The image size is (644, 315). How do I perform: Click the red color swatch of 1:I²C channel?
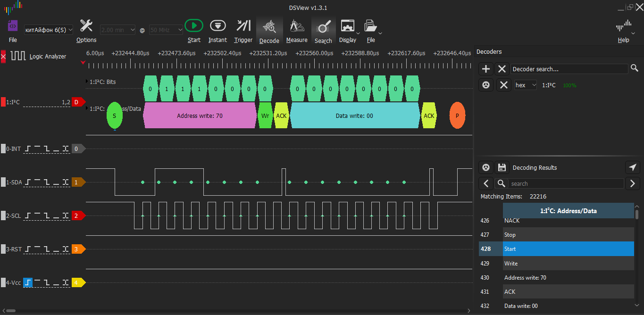3,102
